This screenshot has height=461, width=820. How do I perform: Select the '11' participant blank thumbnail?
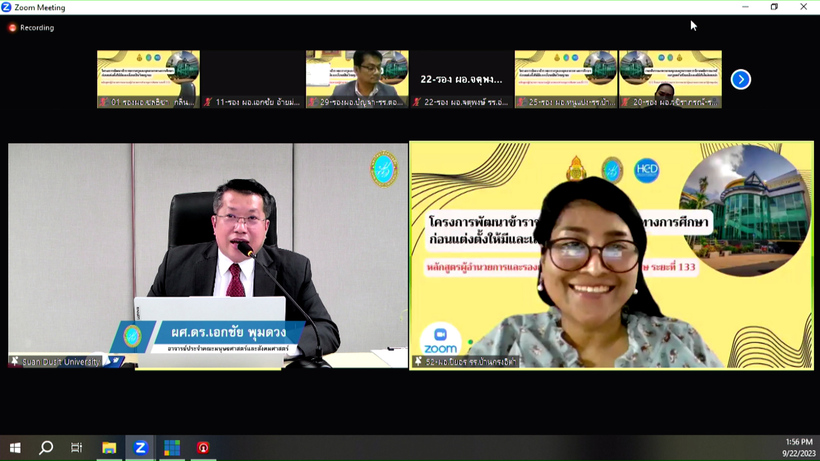coord(253,79)
